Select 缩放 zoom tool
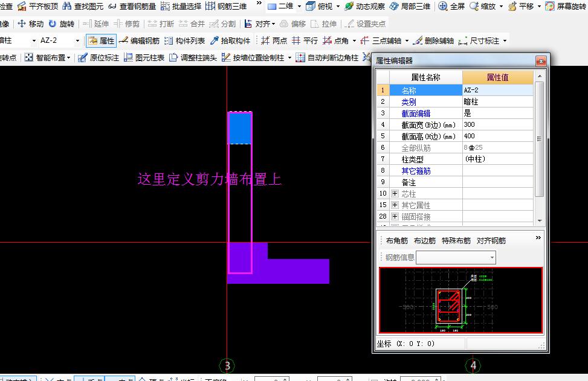588x381 pixels. pos(483,6)
